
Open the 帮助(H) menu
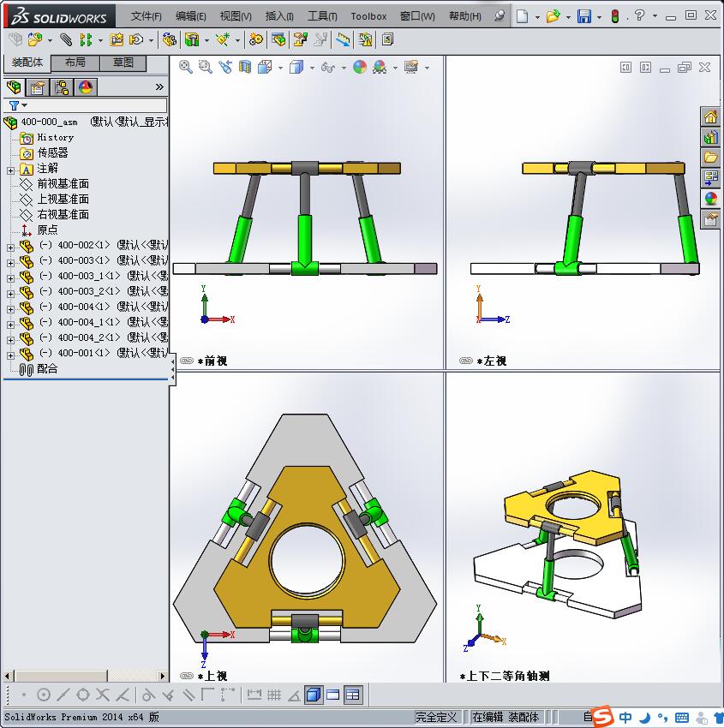[465, 16]
